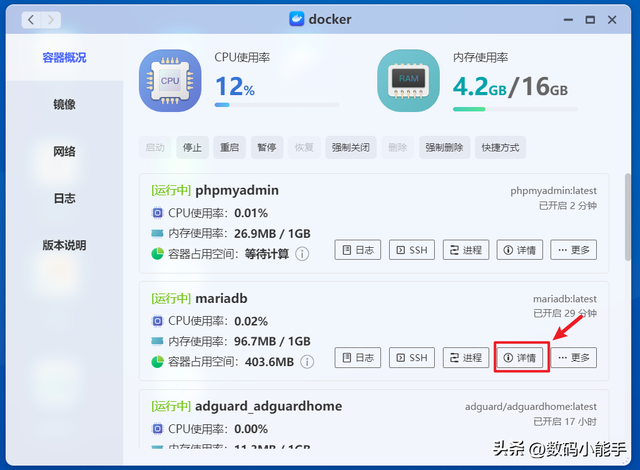Click the 删除 button

pos(398,147)
